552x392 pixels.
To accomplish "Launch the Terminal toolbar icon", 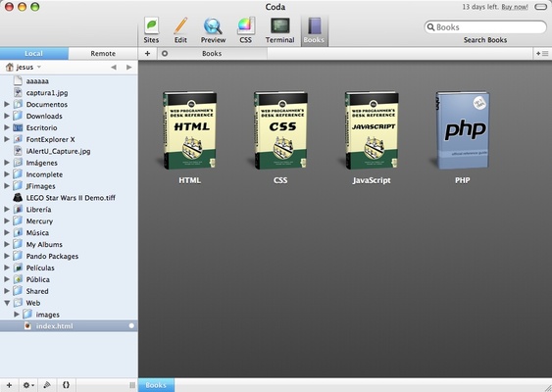I will [279, 30].
